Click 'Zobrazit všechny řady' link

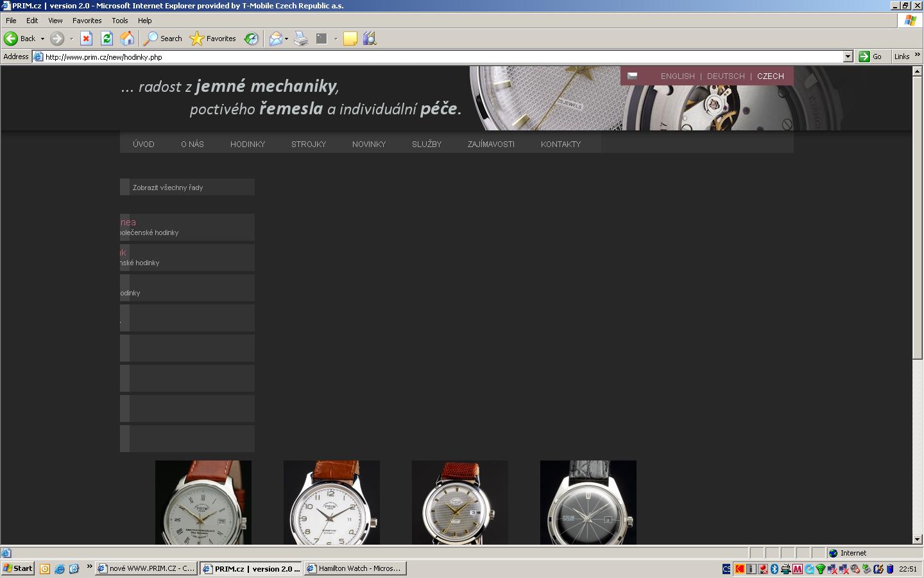point(167,188)
